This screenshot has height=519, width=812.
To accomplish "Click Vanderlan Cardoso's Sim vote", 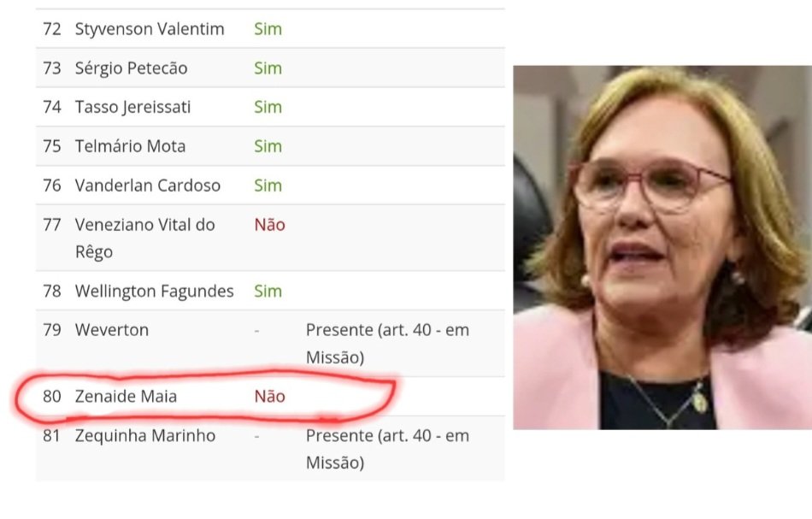I will [268, 186].
